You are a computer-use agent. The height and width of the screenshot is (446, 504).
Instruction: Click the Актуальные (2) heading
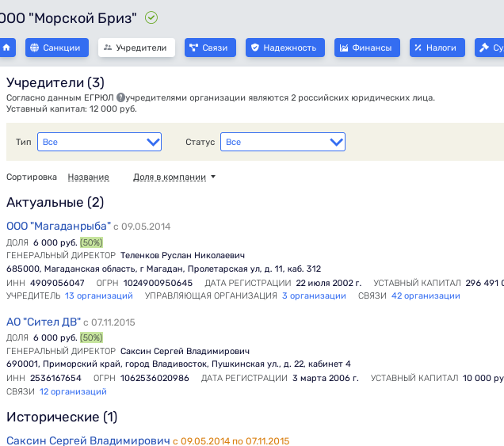point(55,203)
